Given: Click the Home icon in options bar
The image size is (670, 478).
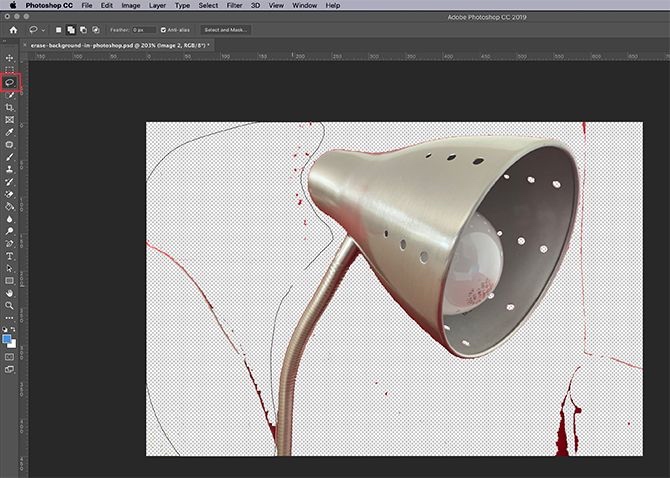Looking at the screenshot, I should click(x=13, y=30).
